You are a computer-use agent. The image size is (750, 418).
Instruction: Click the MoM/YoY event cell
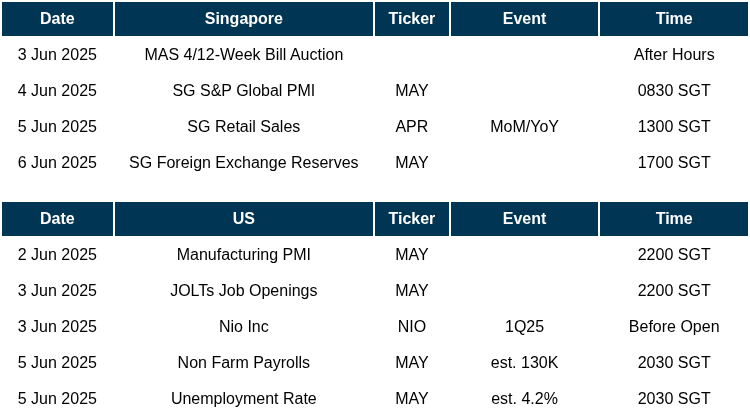coord(524,127)
